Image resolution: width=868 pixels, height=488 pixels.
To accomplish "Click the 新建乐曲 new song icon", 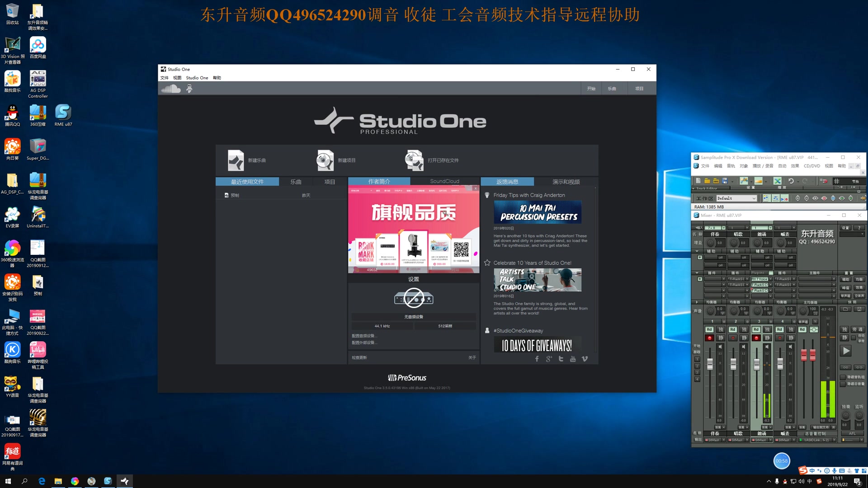I will point(236,160).
